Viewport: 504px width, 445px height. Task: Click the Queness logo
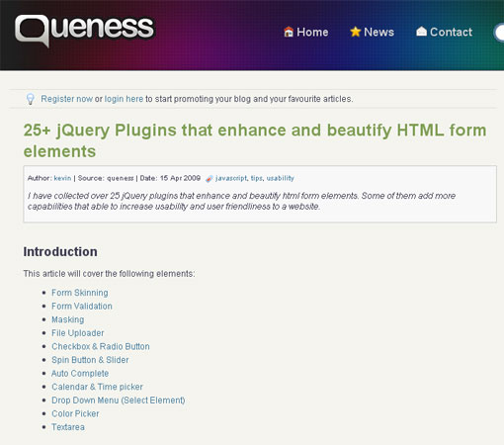click(84, 31)
